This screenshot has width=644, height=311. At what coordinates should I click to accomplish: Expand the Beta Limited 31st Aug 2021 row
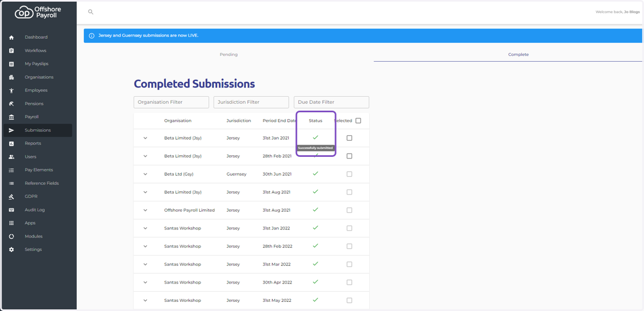tap(145, 192)
